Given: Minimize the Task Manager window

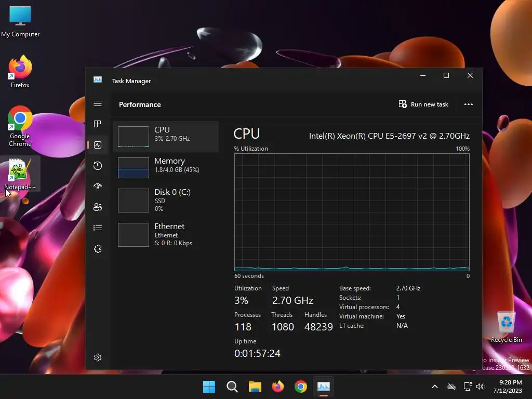Looking at the screenshot, I should click(423, 75).
